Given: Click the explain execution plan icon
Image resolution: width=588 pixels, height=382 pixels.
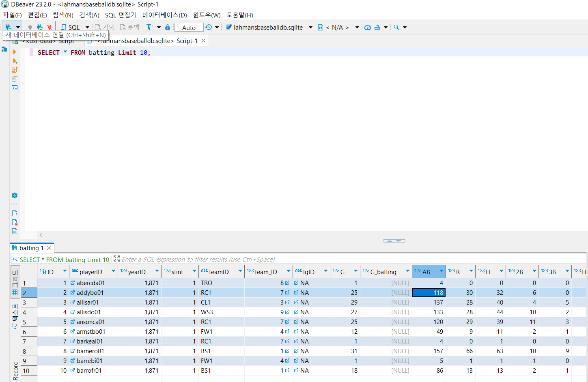Looking at the screenshot, I should click(15, 79).
